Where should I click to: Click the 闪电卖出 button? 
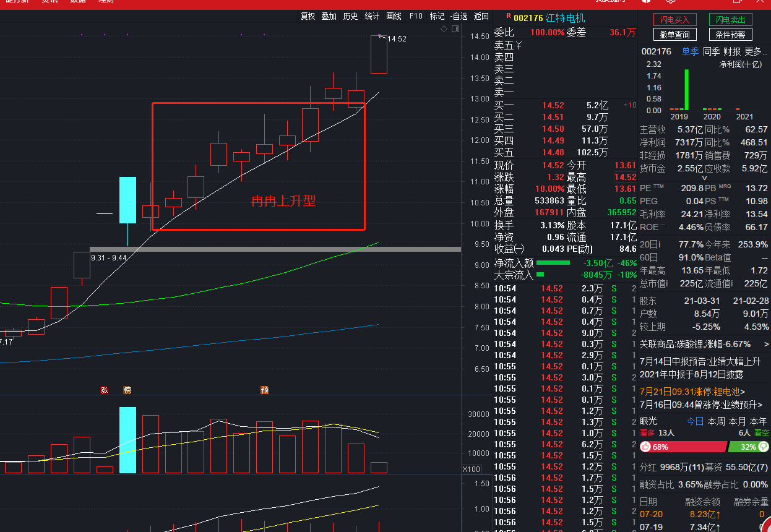730,20
